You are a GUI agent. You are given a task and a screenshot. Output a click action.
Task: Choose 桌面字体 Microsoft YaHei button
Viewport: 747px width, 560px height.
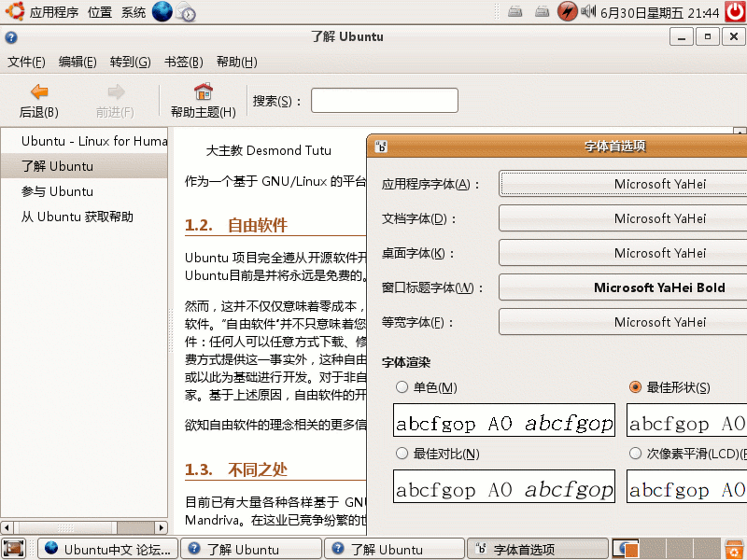pyautogui.click(x=623, y=253)
